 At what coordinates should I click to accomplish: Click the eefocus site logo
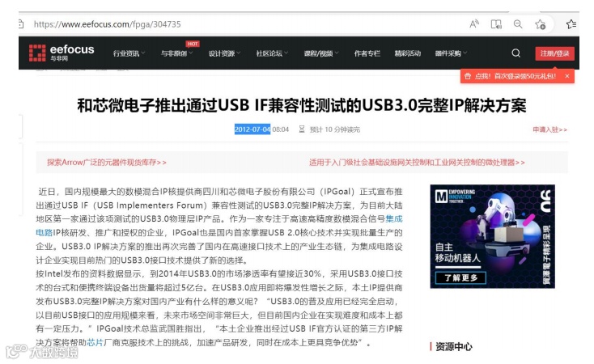pyautogui.click(x=62, y=53)
